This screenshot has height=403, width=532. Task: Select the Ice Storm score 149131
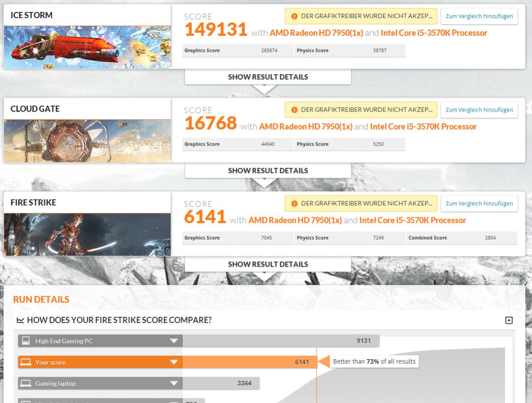216,30
